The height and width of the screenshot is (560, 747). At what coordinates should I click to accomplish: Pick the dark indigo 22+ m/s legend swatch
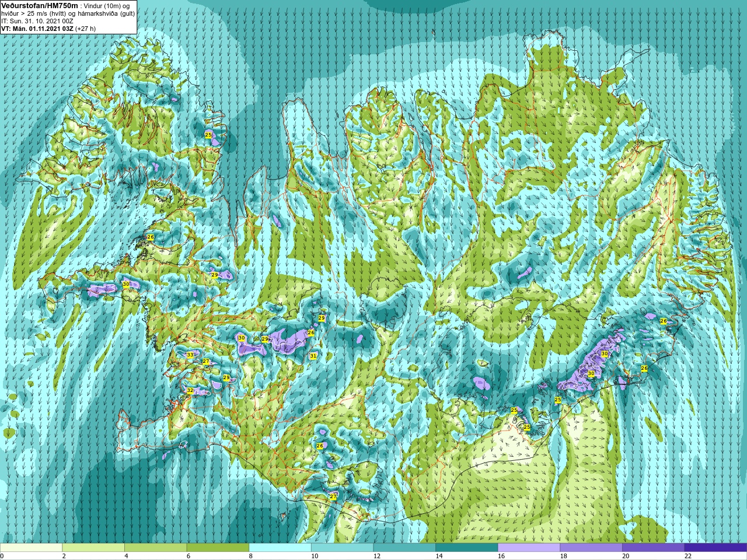(715, 548)
